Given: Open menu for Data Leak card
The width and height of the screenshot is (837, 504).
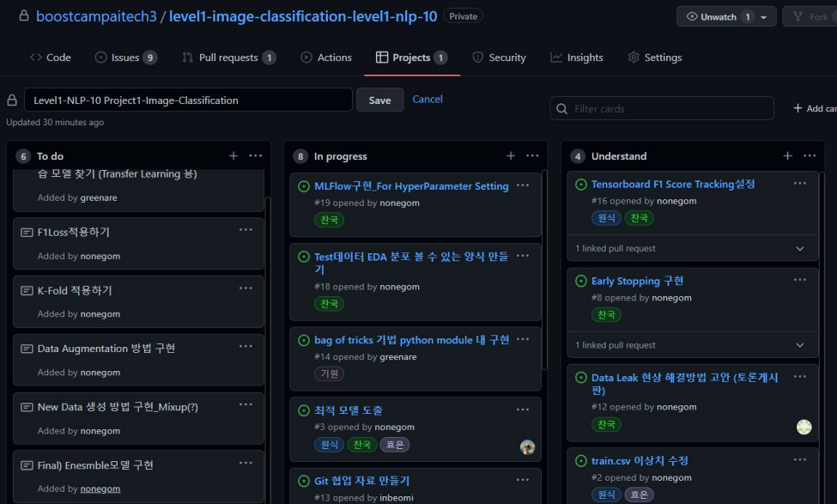Looking at the screenshot, I should 799,376.
